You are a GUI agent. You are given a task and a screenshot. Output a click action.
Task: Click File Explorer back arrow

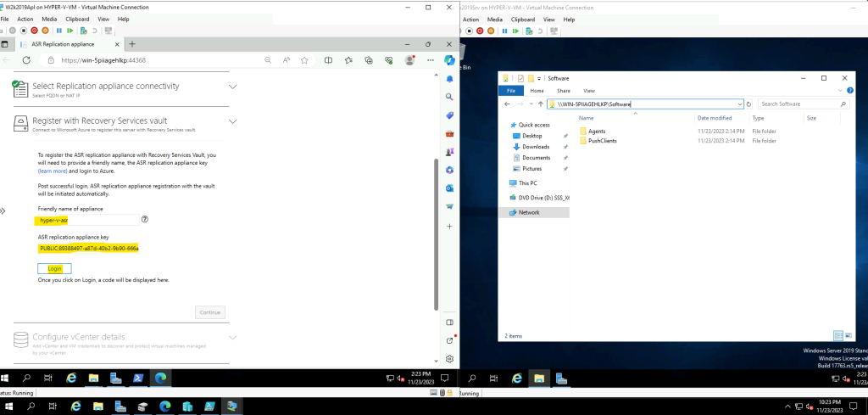click(x=507, y=104)
